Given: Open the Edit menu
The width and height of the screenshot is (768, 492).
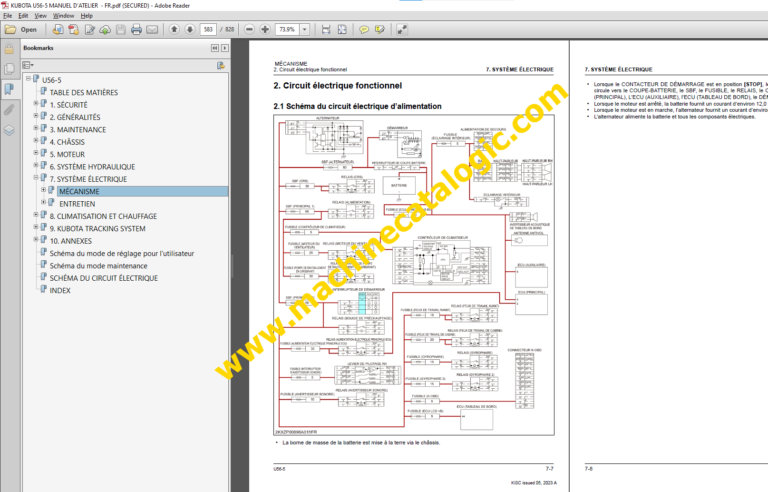Looking at the screenshot, I should 23,16.
